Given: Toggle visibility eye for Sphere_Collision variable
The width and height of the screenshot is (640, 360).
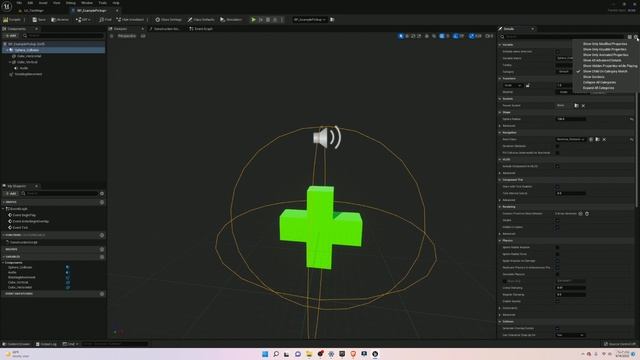Looking at the screenshot, I should (x=68, y=267).
